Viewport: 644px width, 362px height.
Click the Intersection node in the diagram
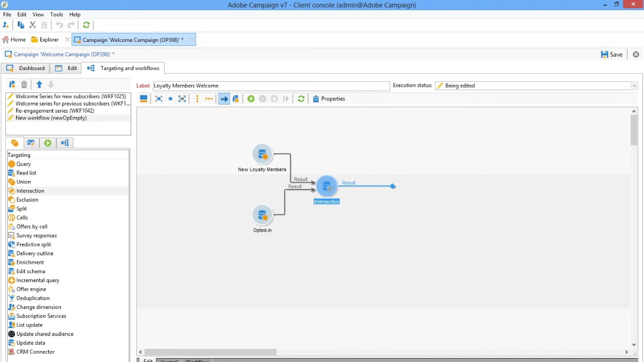click(327, 186)
